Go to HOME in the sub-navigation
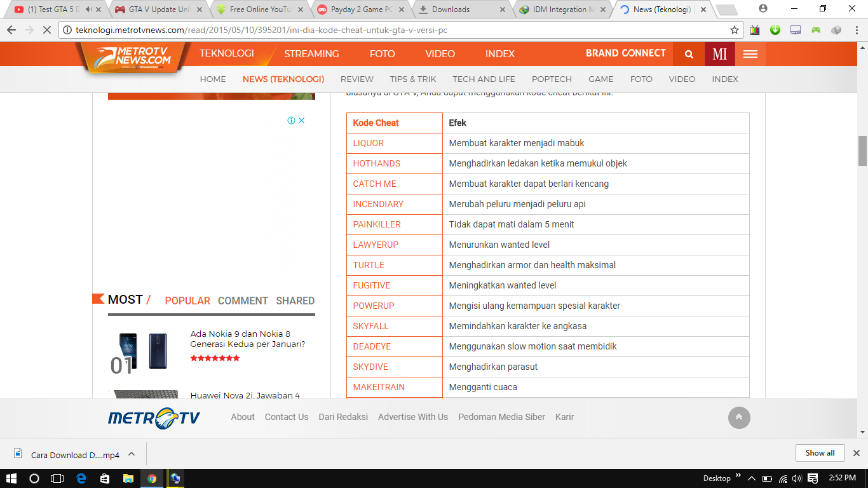This screenshot has width=868, height=488. pos(213,79)
